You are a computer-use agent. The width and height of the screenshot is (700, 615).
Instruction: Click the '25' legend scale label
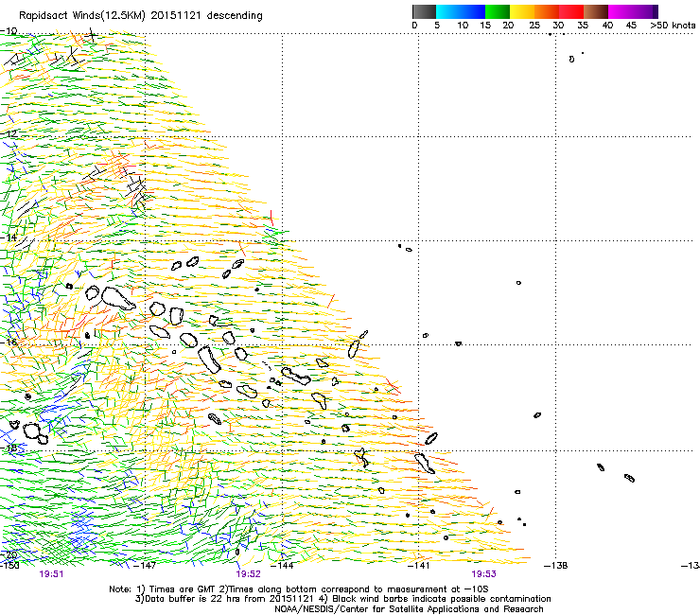(534, 26)
